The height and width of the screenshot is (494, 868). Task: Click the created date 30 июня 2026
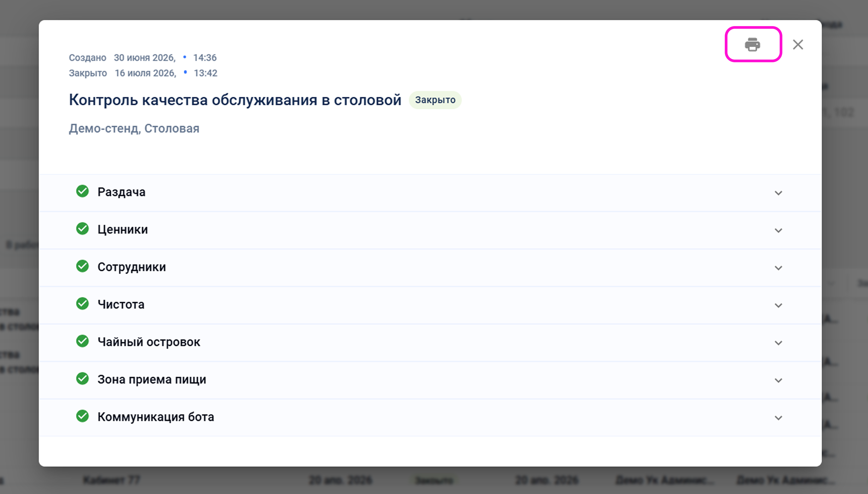145,58
